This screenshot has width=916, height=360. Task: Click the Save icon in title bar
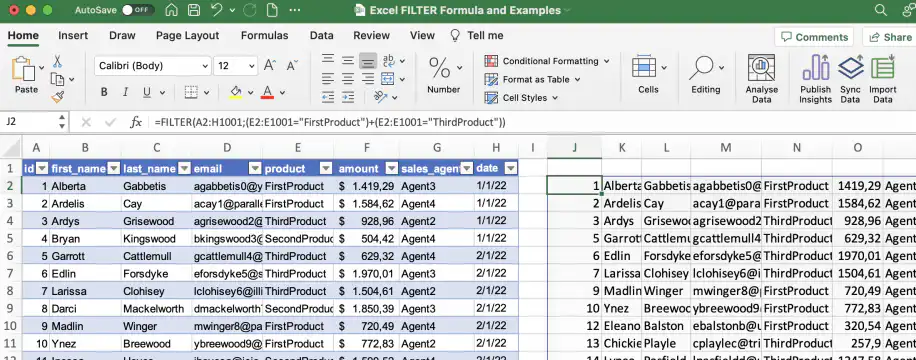tap(195, 10)
